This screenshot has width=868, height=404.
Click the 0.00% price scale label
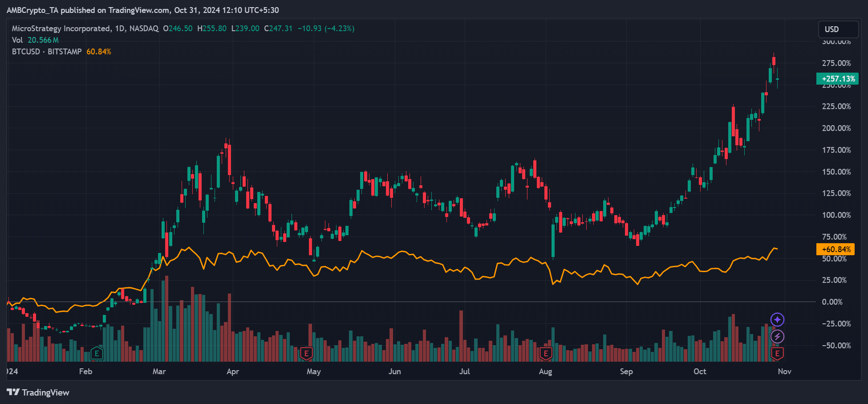[832, 302]
